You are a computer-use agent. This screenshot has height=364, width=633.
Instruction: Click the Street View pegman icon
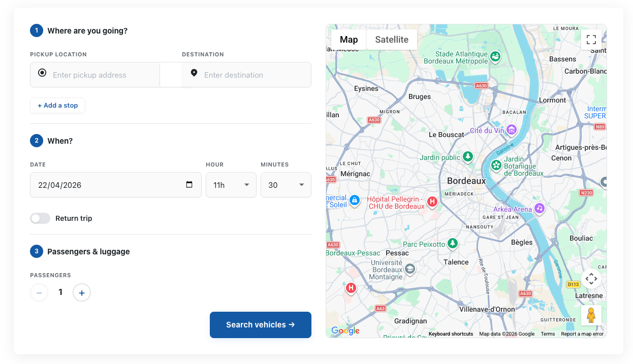[591, 315]
